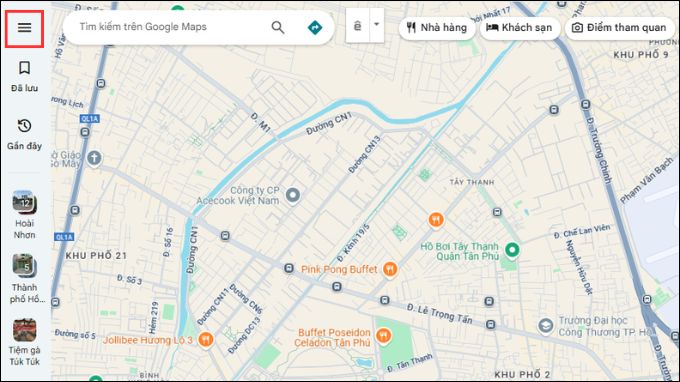Click the upper QL1A highway shield

point(89,119)
